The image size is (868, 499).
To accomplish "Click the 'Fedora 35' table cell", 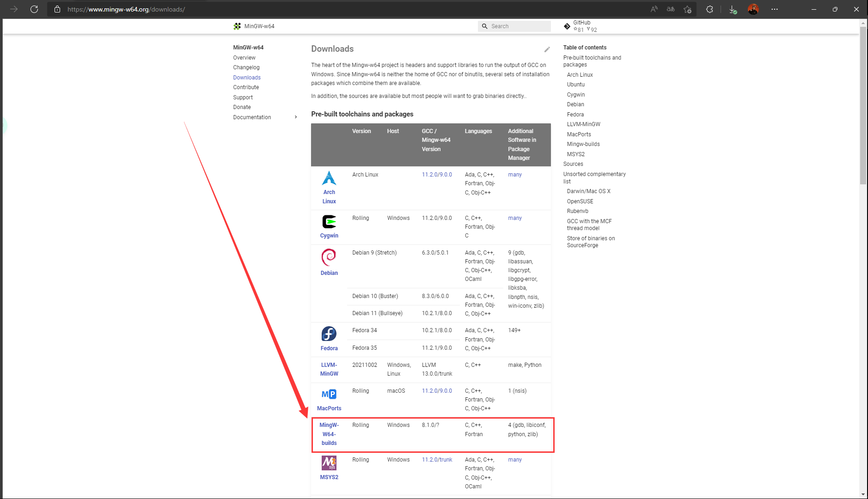I will tap(364, 348).
